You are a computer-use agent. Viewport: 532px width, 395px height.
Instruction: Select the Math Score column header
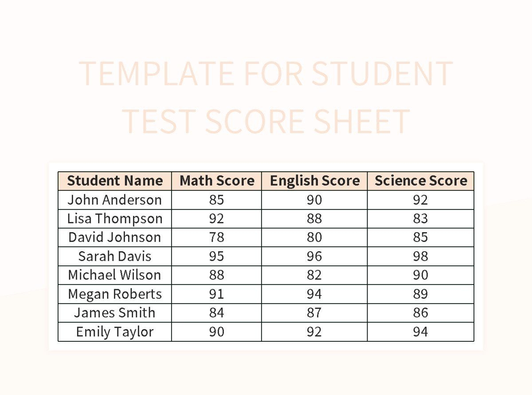pyautogui.click(x=217, y=181)
